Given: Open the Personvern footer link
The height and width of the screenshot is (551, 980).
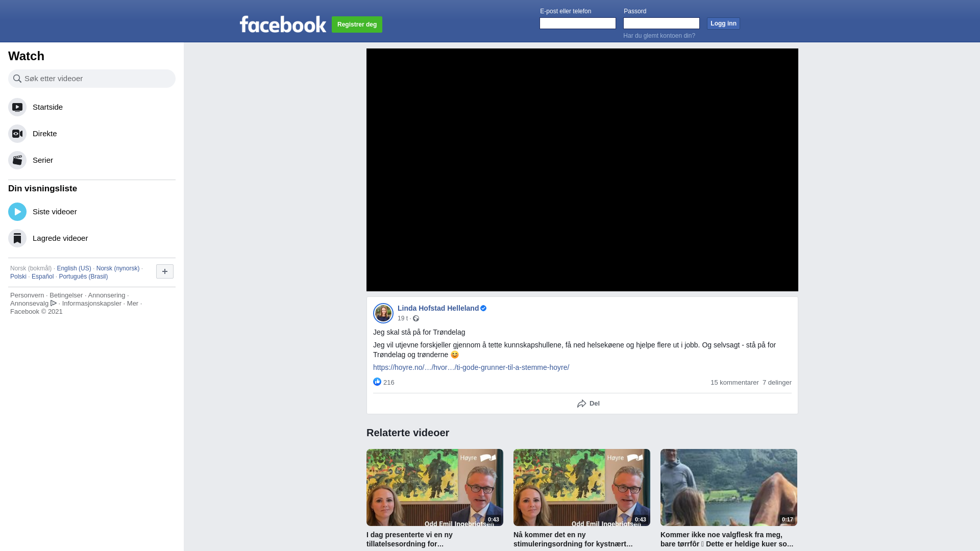Looking at the screenshot, I should (27, 295).
